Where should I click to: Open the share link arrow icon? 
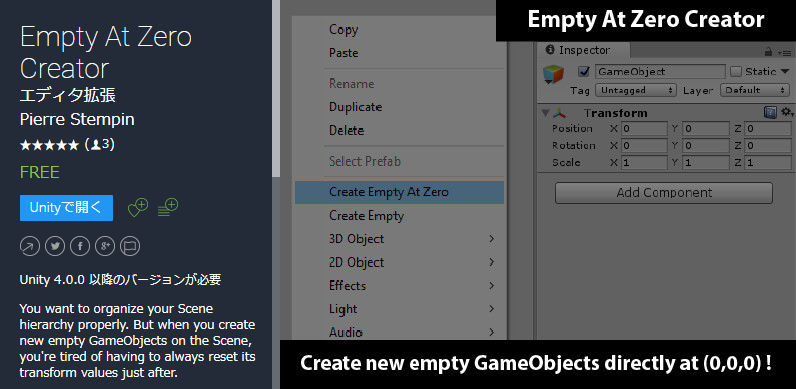point(30,247)
